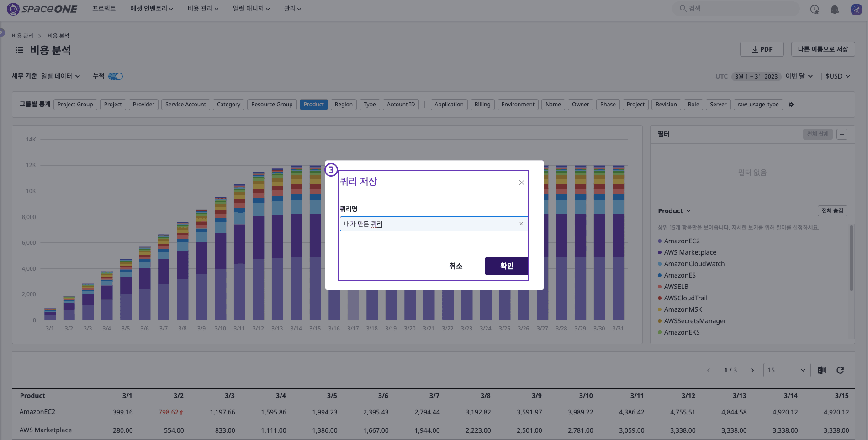868x440 pixels.
Task: Clear the 쿼리명 input text
Action: point(521,224)
